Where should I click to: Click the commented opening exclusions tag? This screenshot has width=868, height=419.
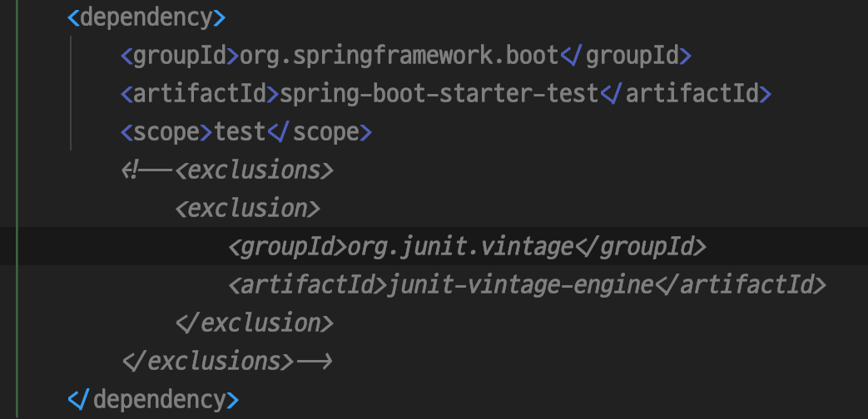(255, 170)
